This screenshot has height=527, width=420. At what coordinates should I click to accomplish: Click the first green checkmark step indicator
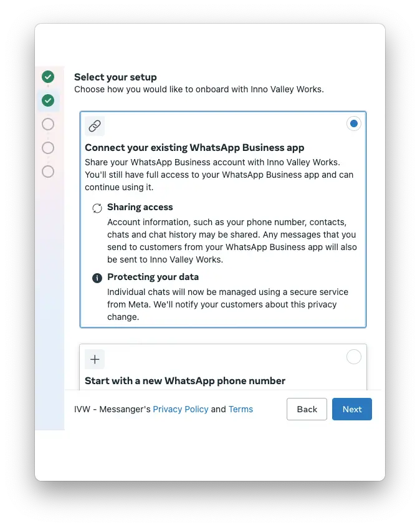tap(48, 77)
